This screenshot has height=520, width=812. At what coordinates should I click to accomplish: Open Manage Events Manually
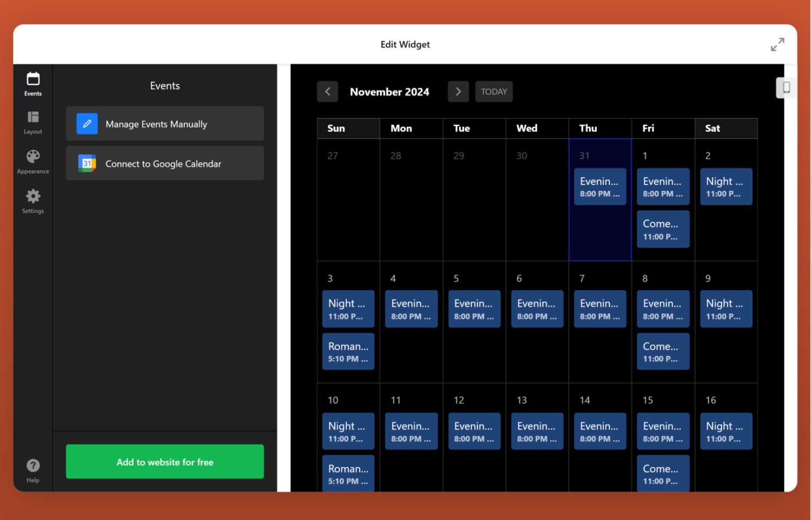[164, 124]
